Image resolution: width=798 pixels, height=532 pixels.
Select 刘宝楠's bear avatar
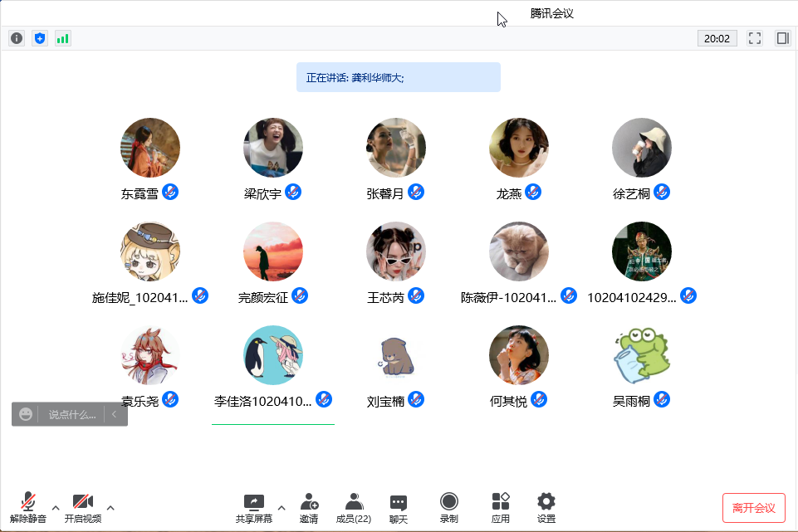[x=395, y=355]
